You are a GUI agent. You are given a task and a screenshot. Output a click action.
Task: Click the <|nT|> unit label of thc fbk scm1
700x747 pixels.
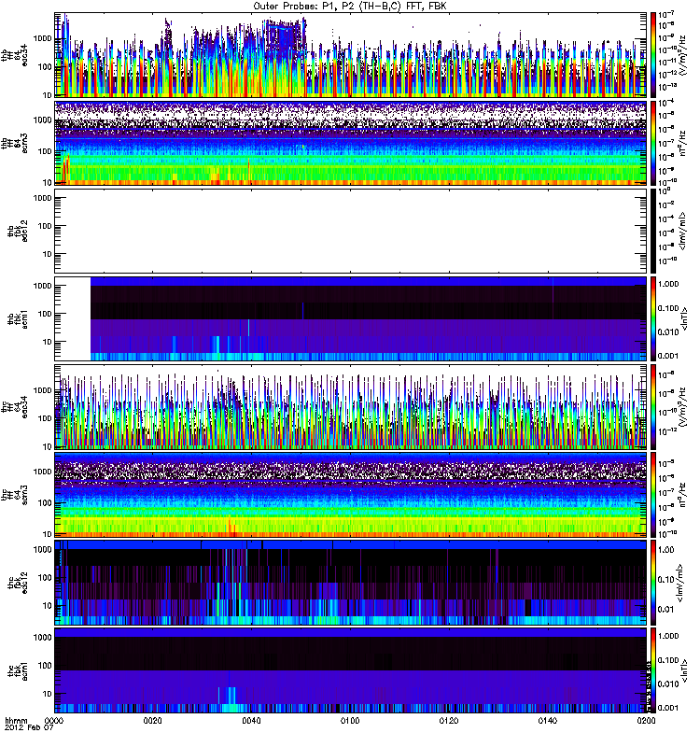[x=685, y=670]
